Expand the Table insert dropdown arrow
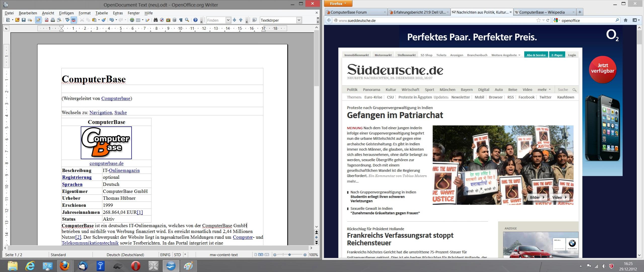This screenshot has width=644, height=272. point(143,20)
